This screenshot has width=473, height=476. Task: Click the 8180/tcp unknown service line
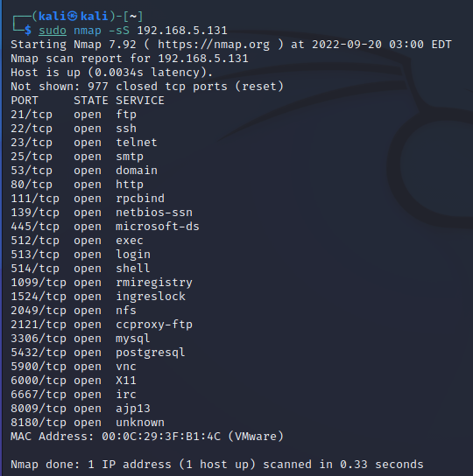pyautogui.click(x=88, y=423)
